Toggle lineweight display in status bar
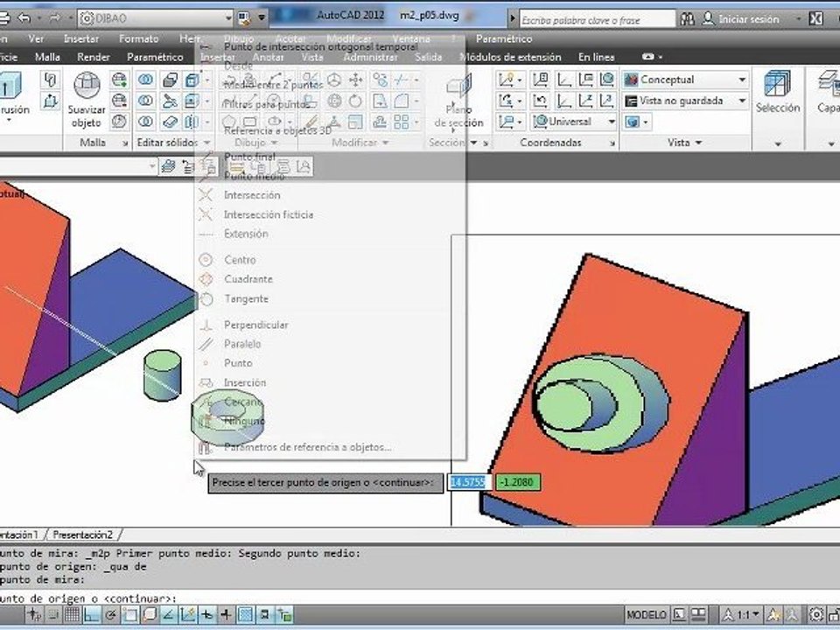Viewport: 840px width, 630px height. click(x=226, y=615)
